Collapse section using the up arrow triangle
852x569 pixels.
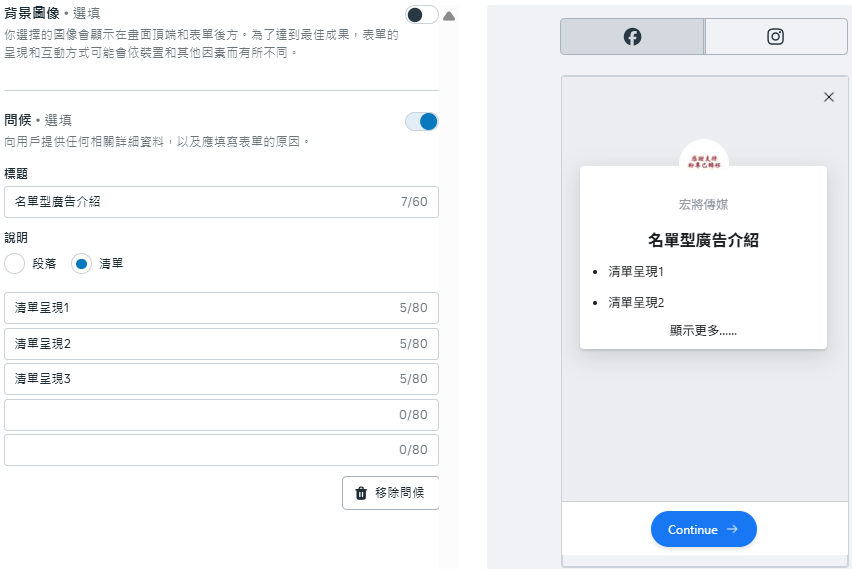[x=449, y=16]
